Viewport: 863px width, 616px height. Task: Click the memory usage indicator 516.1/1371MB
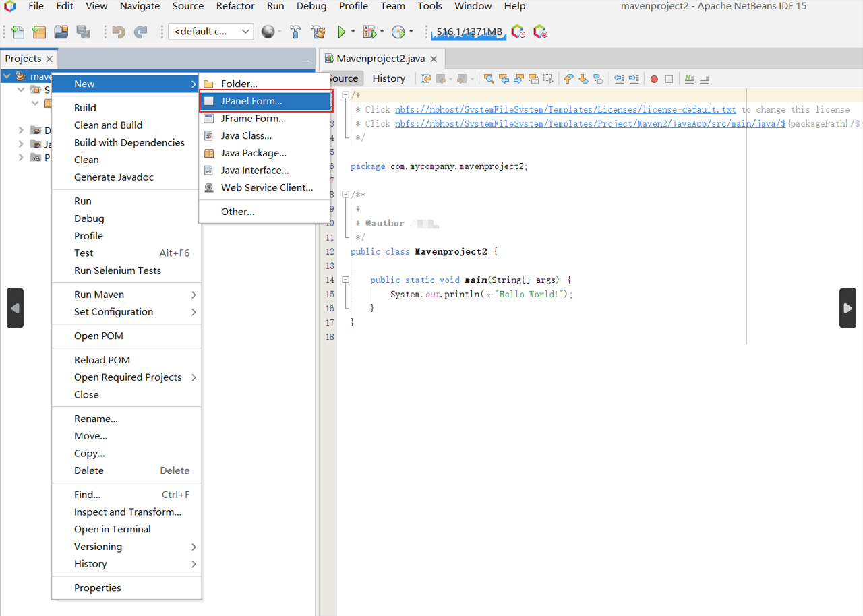[469, 32]
